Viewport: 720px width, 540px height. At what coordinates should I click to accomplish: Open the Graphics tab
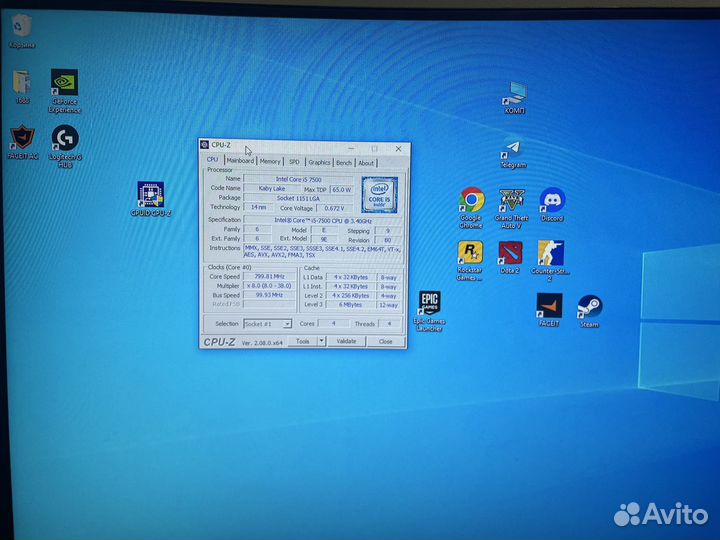click(319, 162)
